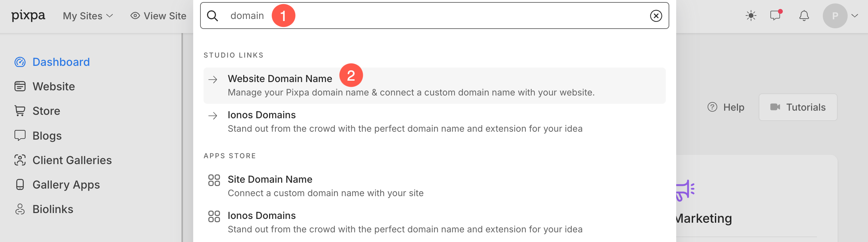Select Blogs in the sidebar
Screen dimensions: 868x242
pos(47,136)
